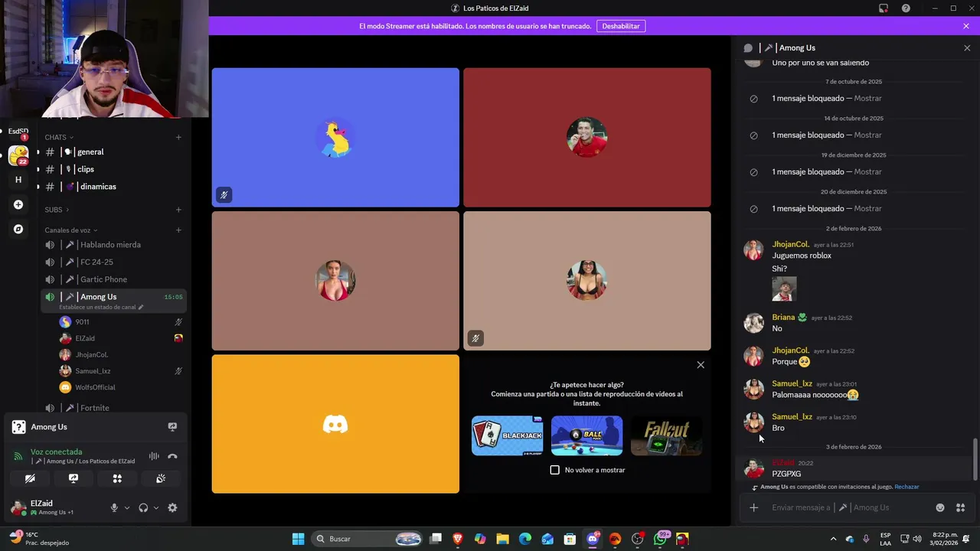This screenshot has width=980, height=551.
Task: Open Among Us game from taskbar
Action: (682, 539)
